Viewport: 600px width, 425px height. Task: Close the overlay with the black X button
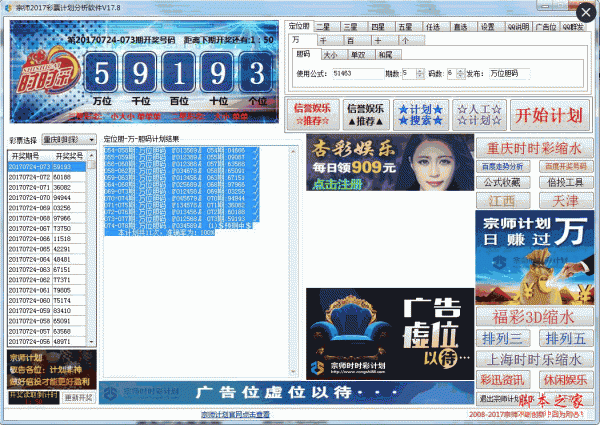[586, 13]
